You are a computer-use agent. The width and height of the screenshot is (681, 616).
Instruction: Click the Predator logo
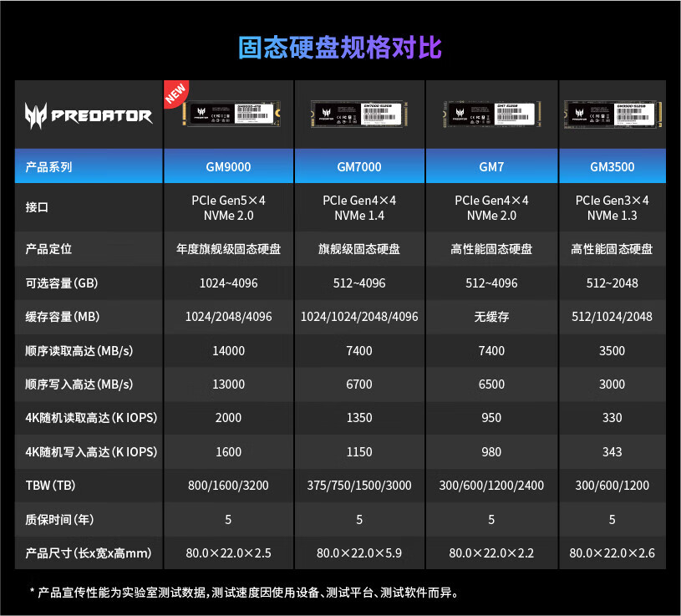[x=88, y=115]
